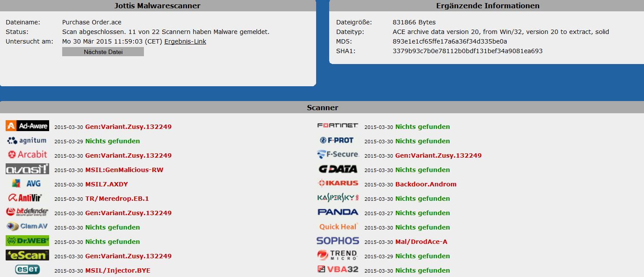
Task: Click Trend Micro scan date 2015-03-29
Action: pos(379,257)
